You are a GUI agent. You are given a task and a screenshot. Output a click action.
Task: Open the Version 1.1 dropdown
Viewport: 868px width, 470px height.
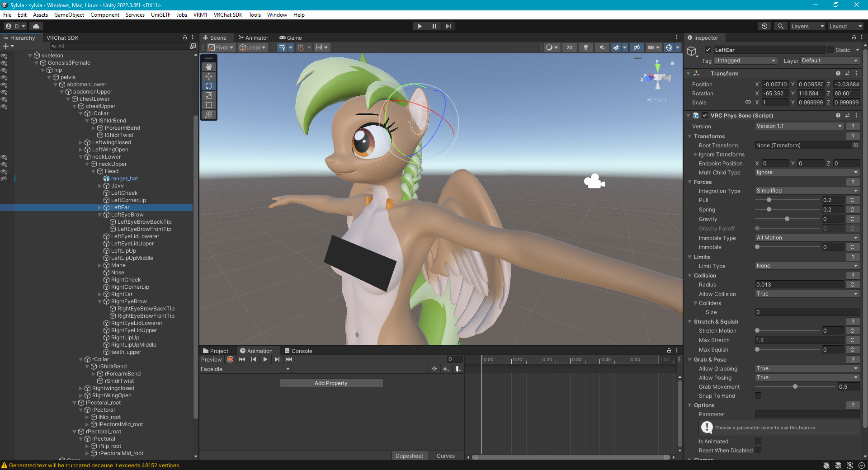click(x=799, y=126)
